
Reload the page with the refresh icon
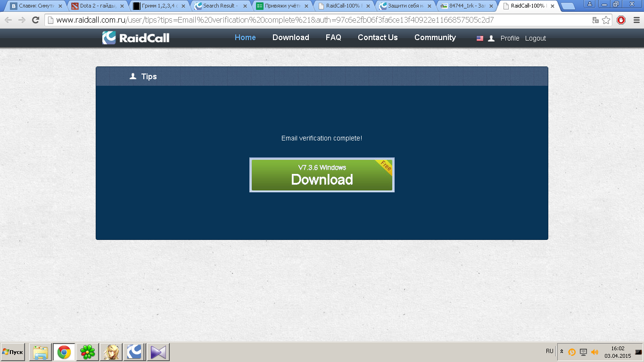click(35, 20)
